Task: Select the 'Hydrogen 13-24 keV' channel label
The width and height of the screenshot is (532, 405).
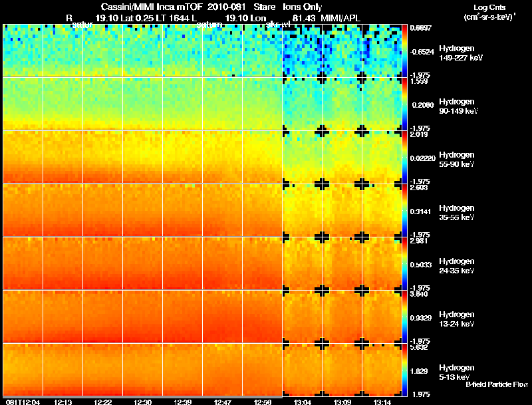Action: point(457,319)
